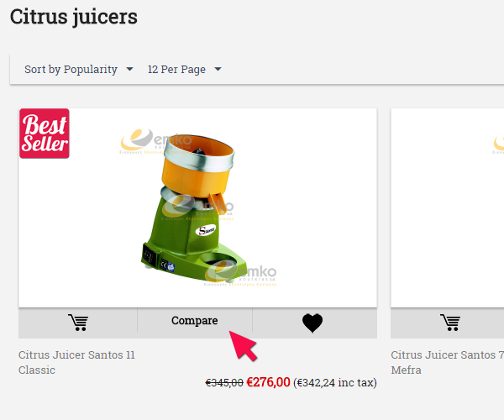Click the €342,24 inc tax text
The width and height of the screenshot is (504, 420).
tap(335, 382)
